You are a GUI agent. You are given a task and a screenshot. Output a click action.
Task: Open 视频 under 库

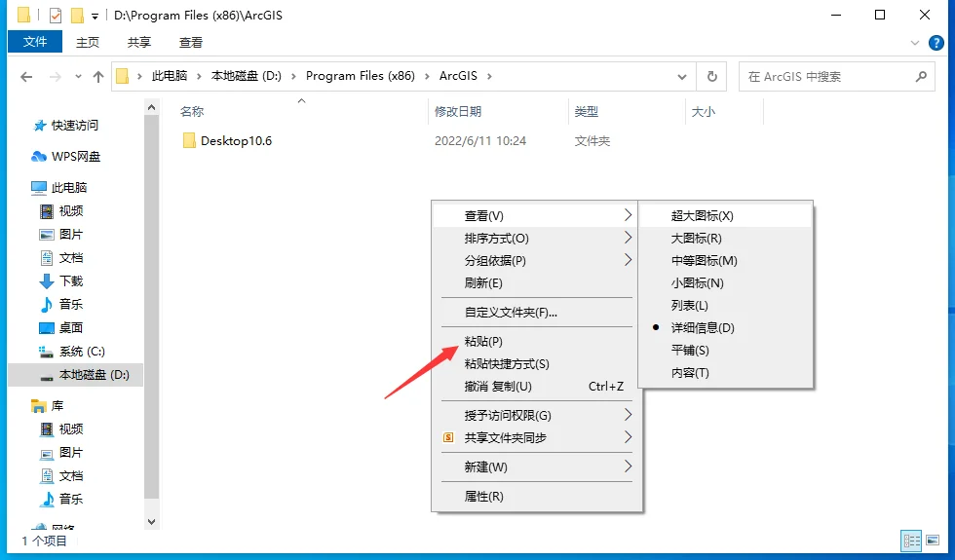pos(61,429)
